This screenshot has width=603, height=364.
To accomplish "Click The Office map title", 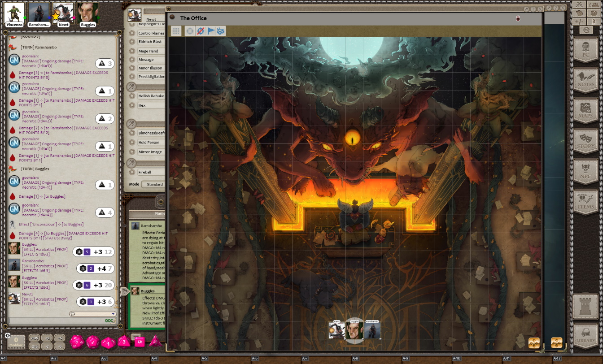I will tap(193, 18).
